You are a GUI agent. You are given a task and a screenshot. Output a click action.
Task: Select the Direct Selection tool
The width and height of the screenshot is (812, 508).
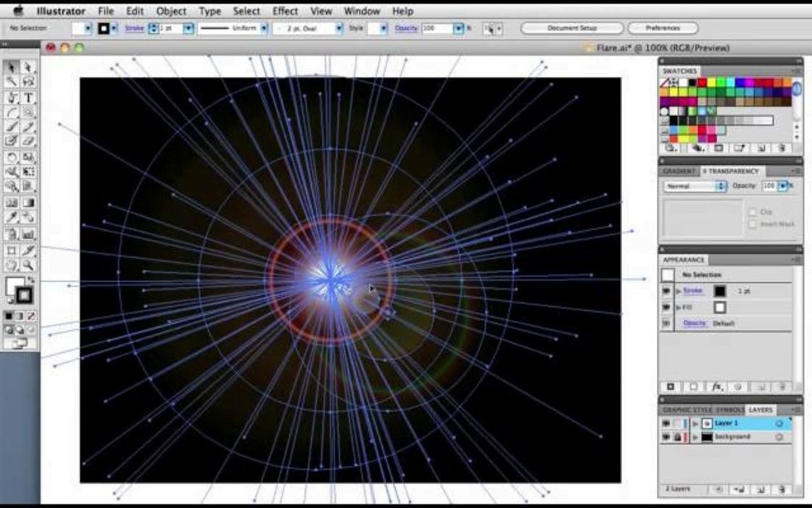[x=28, y=67]
